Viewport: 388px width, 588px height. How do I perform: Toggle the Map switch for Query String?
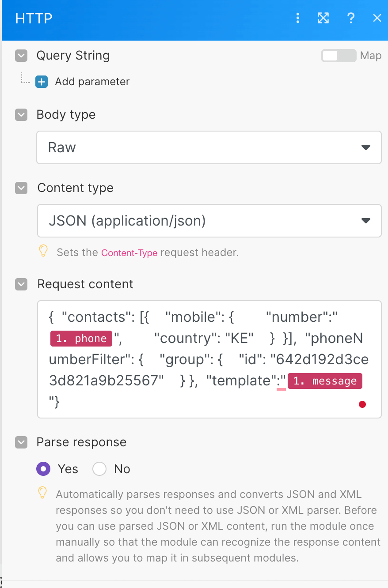point(339,56)
